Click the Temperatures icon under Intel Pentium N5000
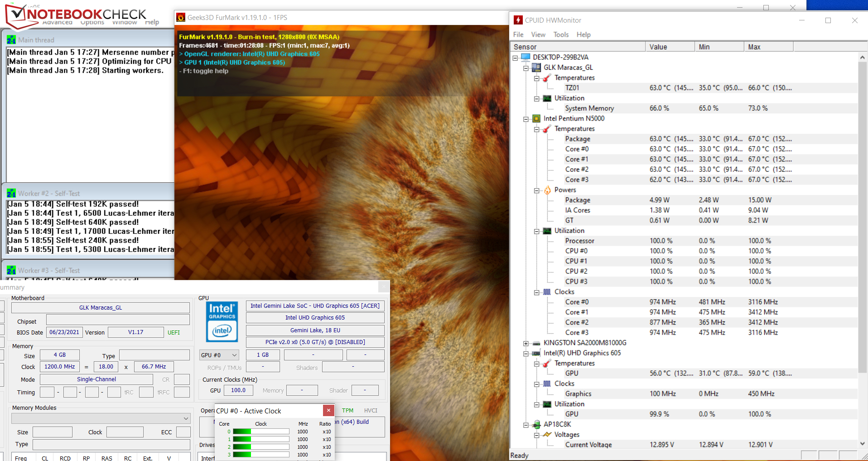 coord(547,129)
